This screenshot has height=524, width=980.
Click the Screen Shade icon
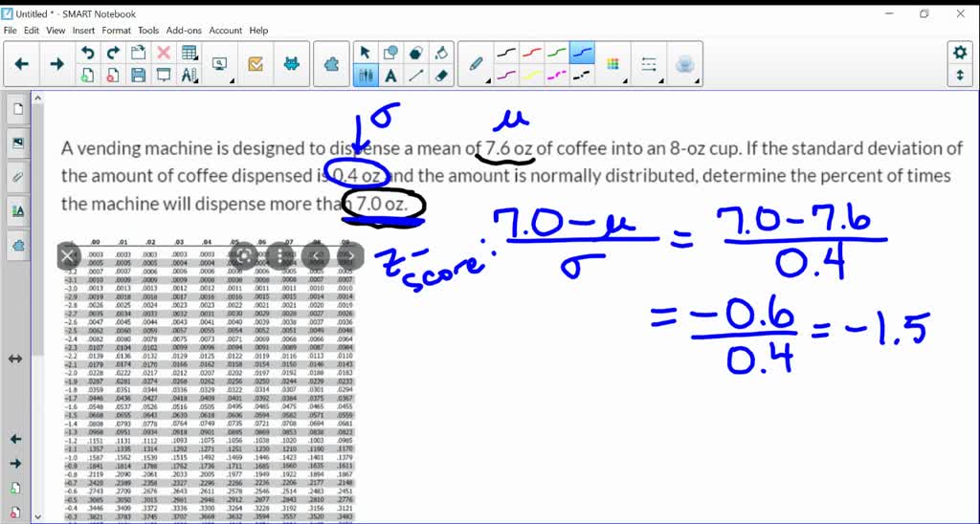[163, 76]
